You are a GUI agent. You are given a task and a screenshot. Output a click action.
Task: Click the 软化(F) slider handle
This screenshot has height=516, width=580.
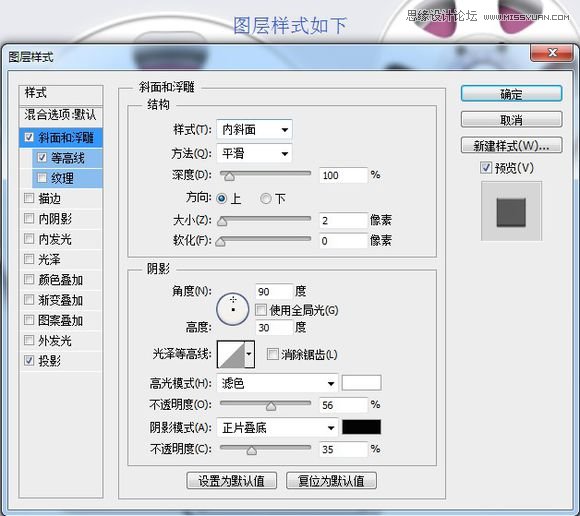tap(220, 242)
